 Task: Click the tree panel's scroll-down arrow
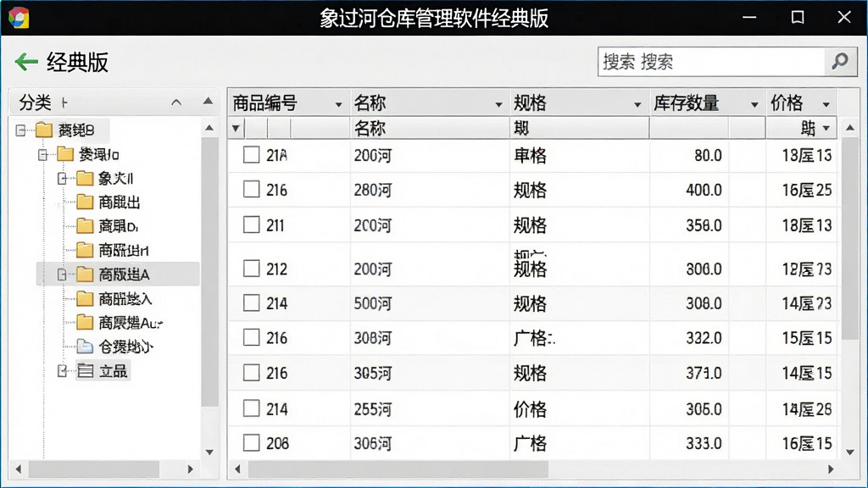point(209,452)
